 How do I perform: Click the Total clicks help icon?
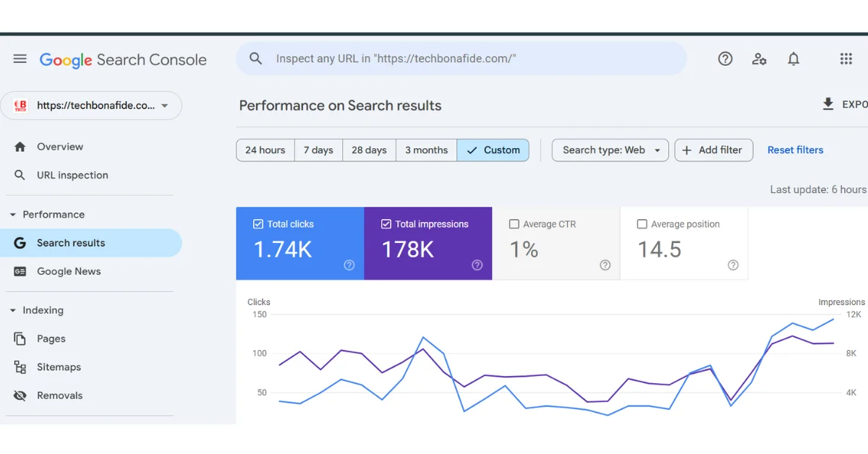click(x=349, y=265)
